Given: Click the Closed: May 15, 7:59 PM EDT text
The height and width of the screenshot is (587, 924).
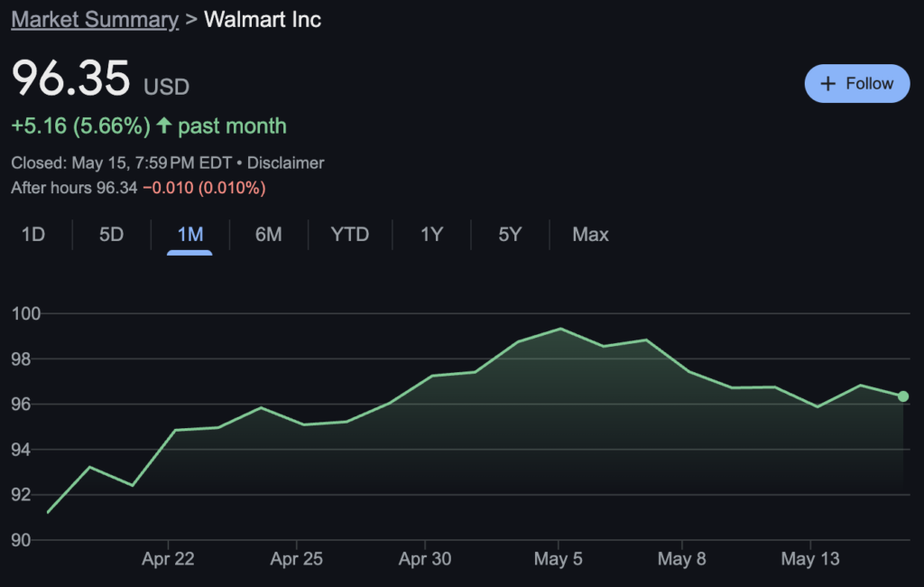Looking at the screenshot, I should point(122,163).
